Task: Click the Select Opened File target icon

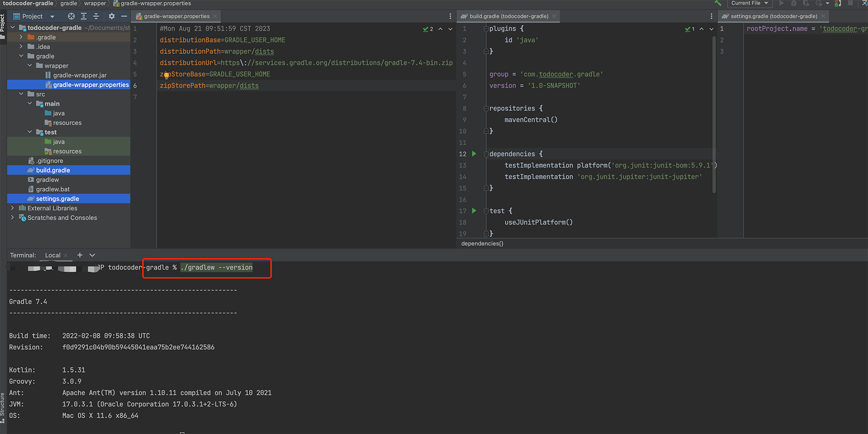Action: pos(71,16)
